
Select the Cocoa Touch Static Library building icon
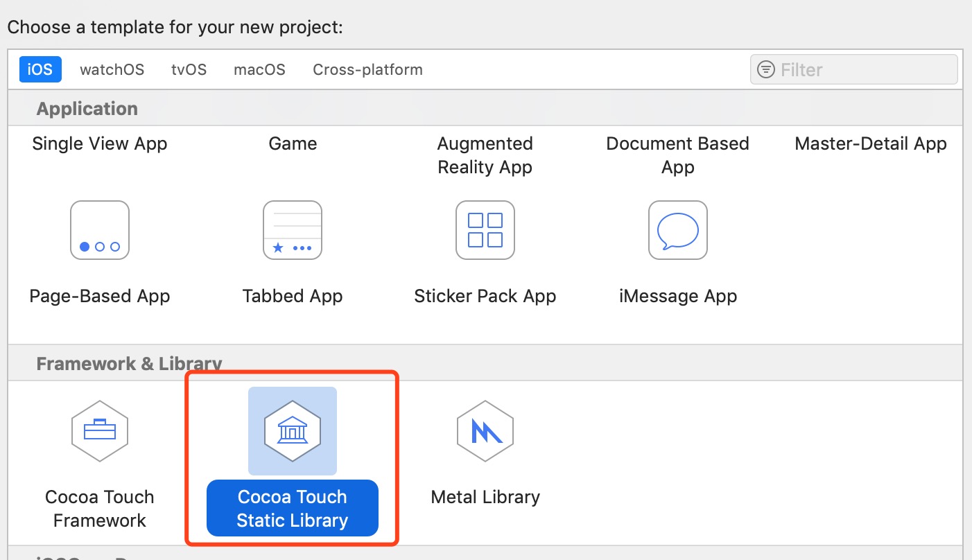click(x=293, y=431)
